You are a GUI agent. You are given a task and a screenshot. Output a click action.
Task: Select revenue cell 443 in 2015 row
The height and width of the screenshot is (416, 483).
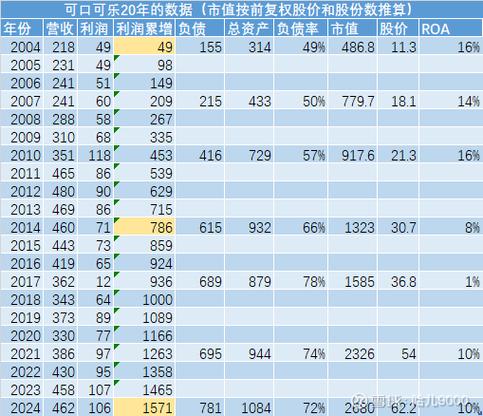coord(60,244)
